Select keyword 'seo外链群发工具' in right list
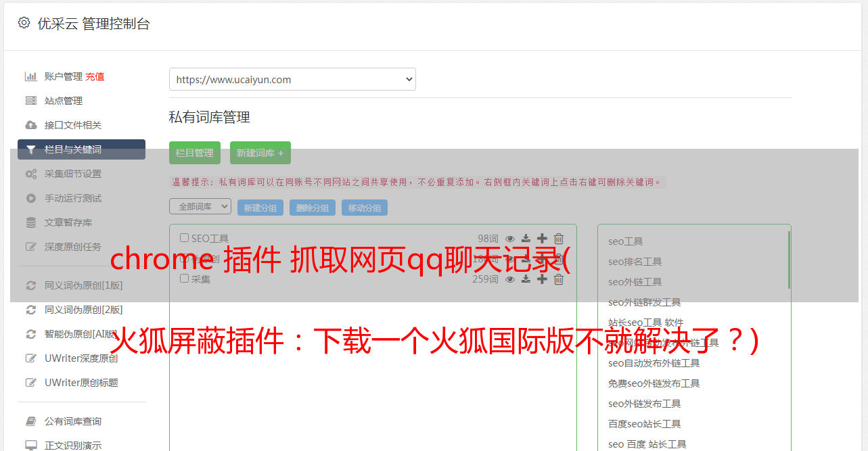The image size is (868, 451). (645, 302)
